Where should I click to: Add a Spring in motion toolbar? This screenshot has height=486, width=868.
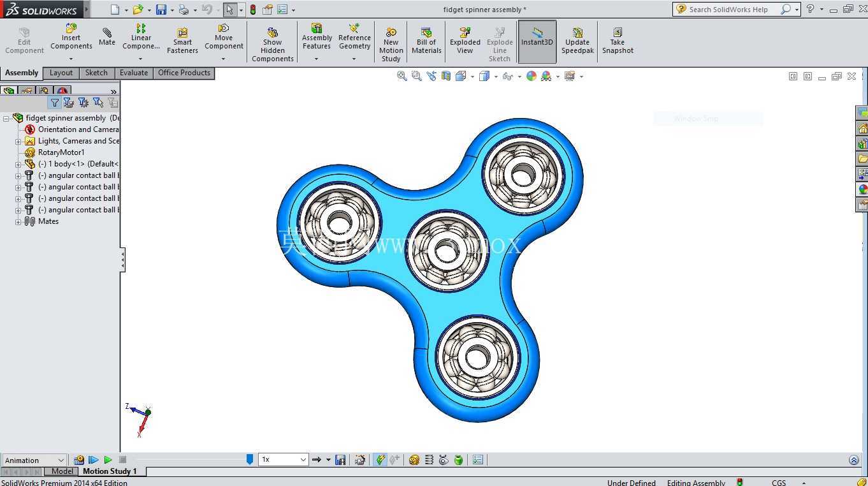429,460
